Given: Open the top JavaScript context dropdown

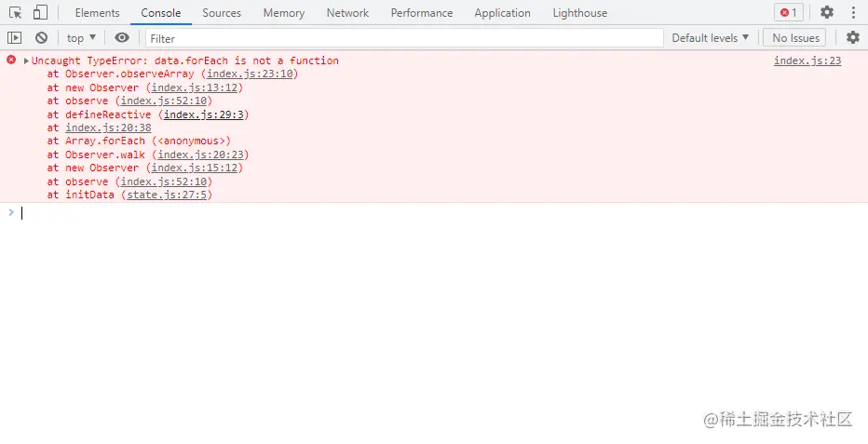Looking at the screenshot, I should (81, 37).
